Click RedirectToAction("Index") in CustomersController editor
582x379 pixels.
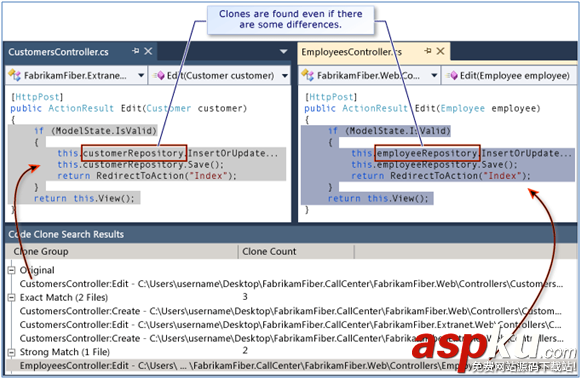[x=164, y=176]
